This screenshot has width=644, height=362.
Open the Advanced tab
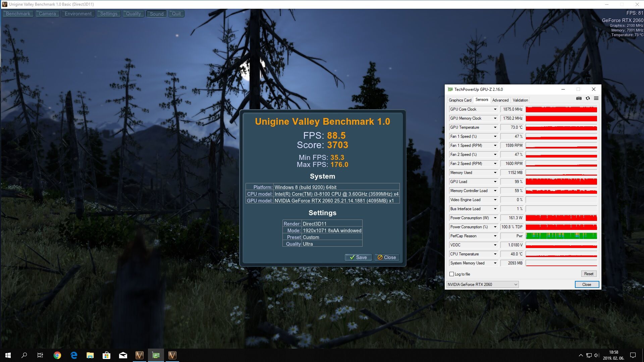500,100
